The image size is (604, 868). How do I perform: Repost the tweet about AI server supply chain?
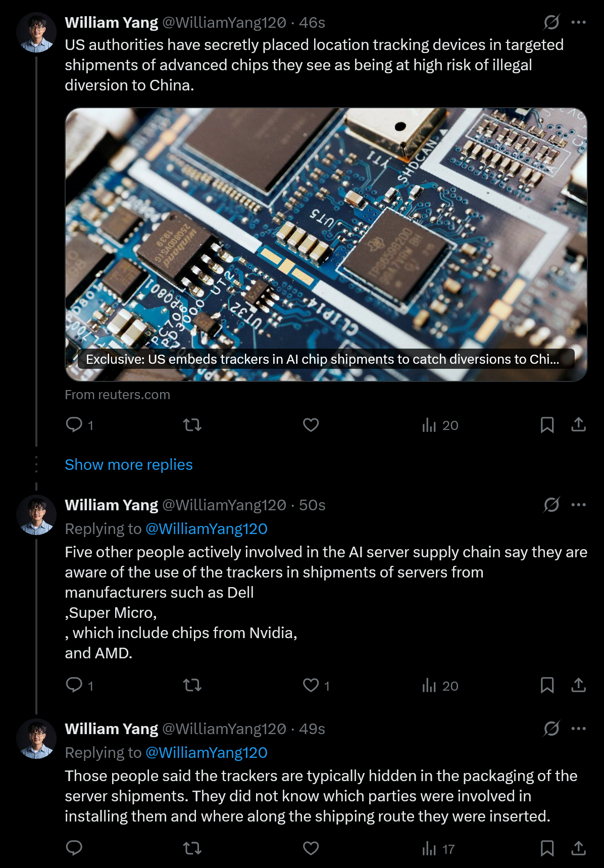(x=192, y=686)
